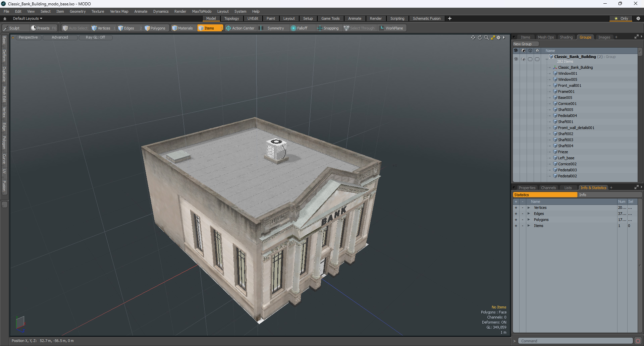Open the vertical Deform tool tab
The height and width of the screenshot is (346, 644).
click(4, 56)
